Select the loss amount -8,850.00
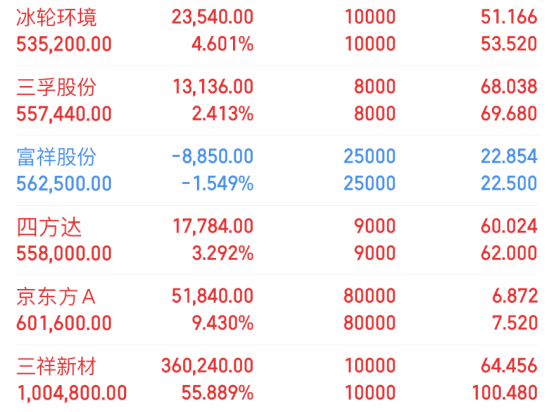This screenshot has height=412, width=554. 212,157
